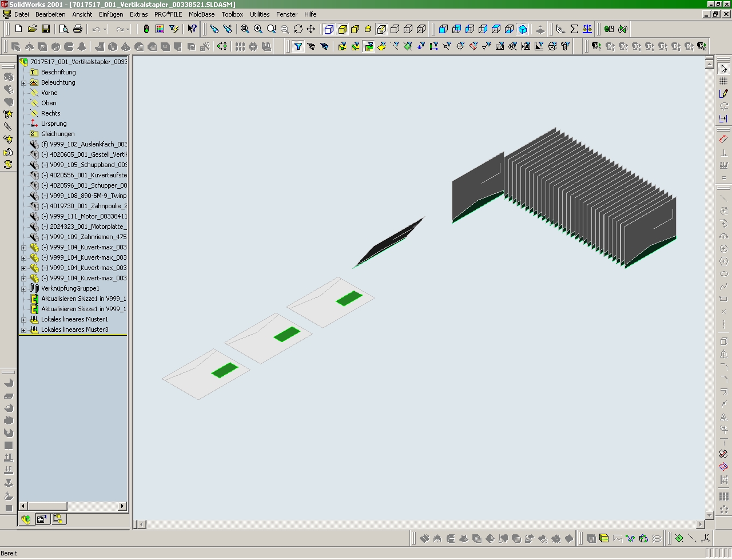Open the color palette icon

(x=160, y=29)
